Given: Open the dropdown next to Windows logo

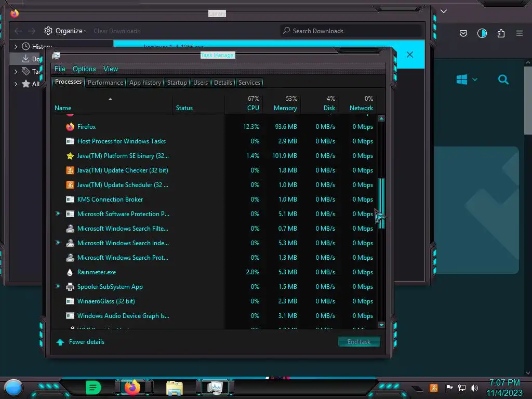Looking at the screenshot, I should (x=475, y=79).
